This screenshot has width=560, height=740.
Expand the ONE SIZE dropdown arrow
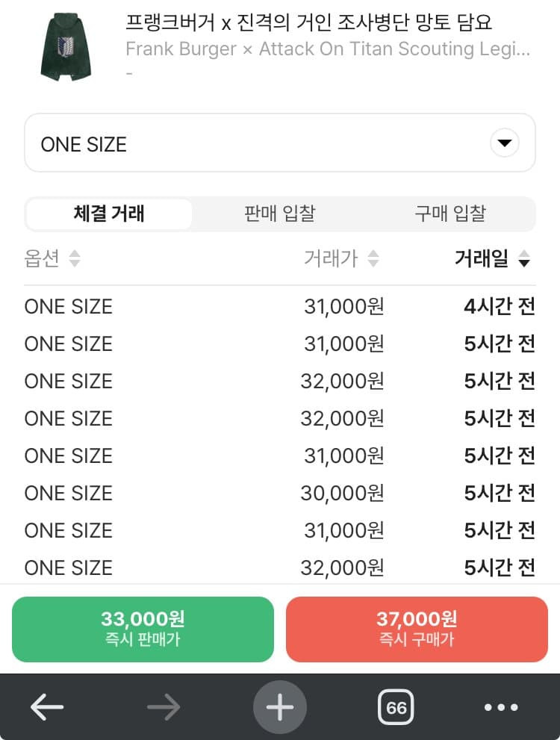(505, 143)
